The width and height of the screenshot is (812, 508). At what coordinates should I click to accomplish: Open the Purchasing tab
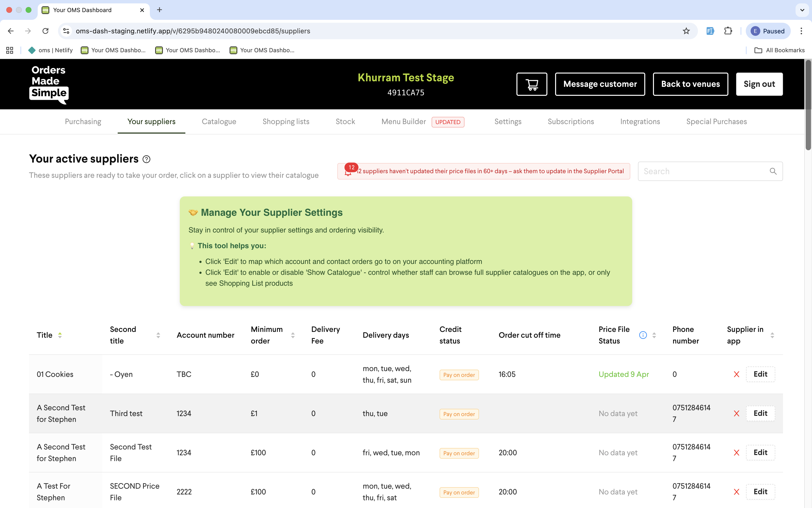(x=83, y=122)
